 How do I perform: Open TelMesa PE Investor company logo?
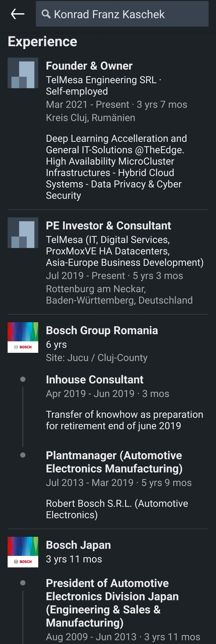click(x=23, y=233)
